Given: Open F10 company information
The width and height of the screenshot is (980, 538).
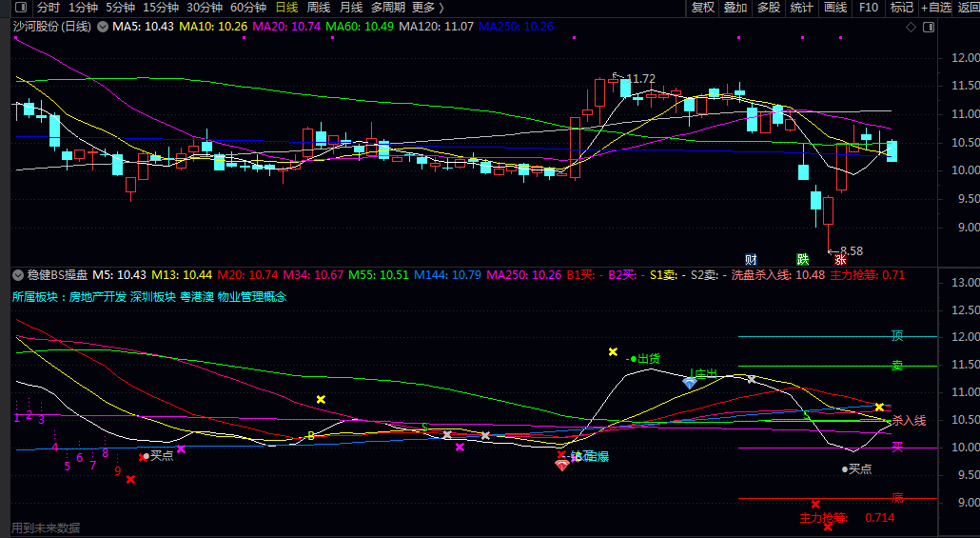Looking at the screenshot, I should tap(869, 8).
